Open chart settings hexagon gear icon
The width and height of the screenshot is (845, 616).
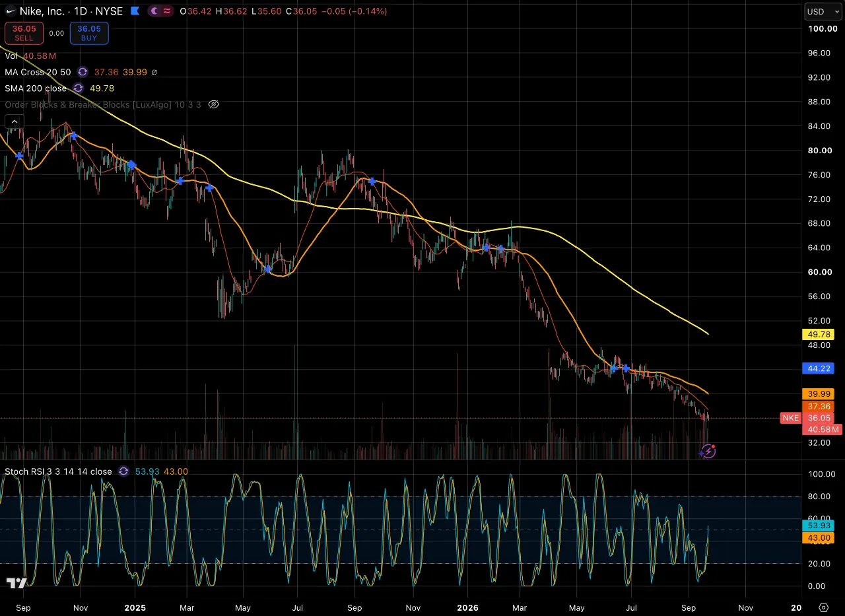[823, 607]
